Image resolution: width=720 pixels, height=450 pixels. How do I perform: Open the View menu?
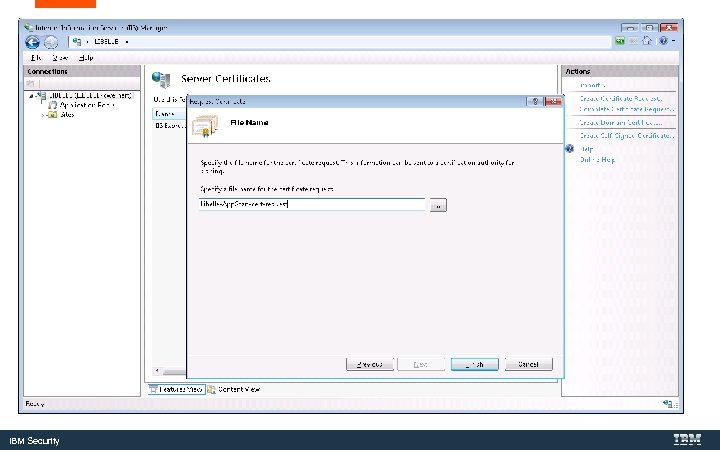coord(60,58)
